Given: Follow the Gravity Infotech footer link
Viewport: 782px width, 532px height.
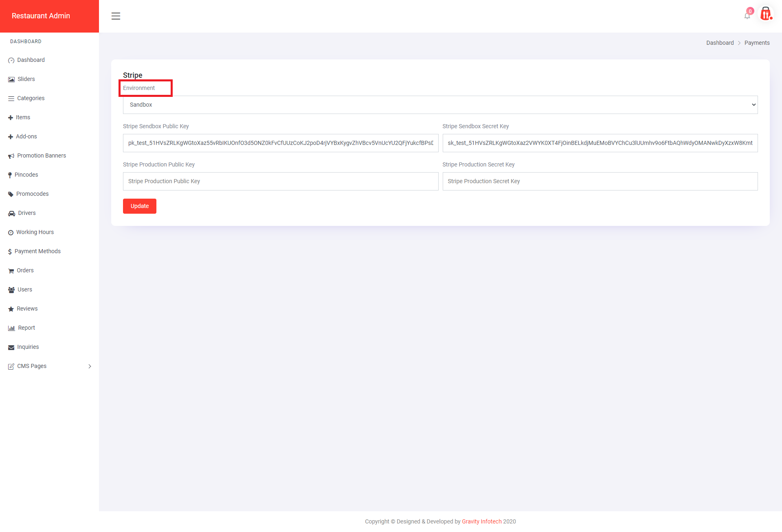Looking at the screenshot, I should (481, 521).
